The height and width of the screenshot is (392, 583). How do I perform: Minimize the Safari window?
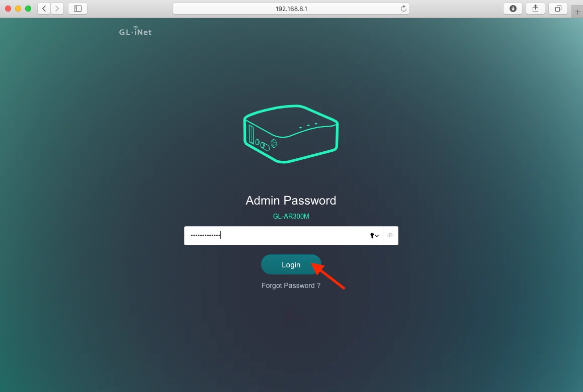(x=18, y=9)
